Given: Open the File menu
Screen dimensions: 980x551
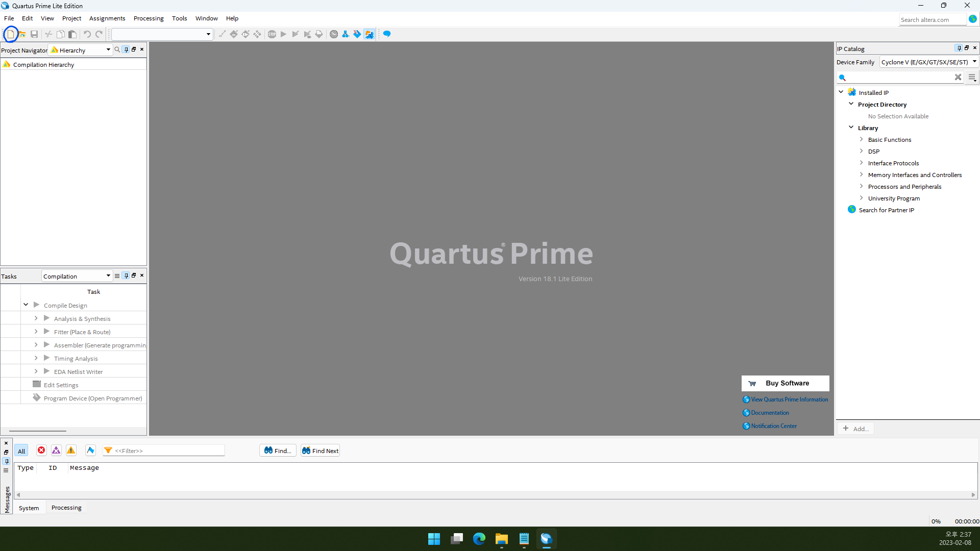Looking at the screenshot, I should click(x=9, y=18).
